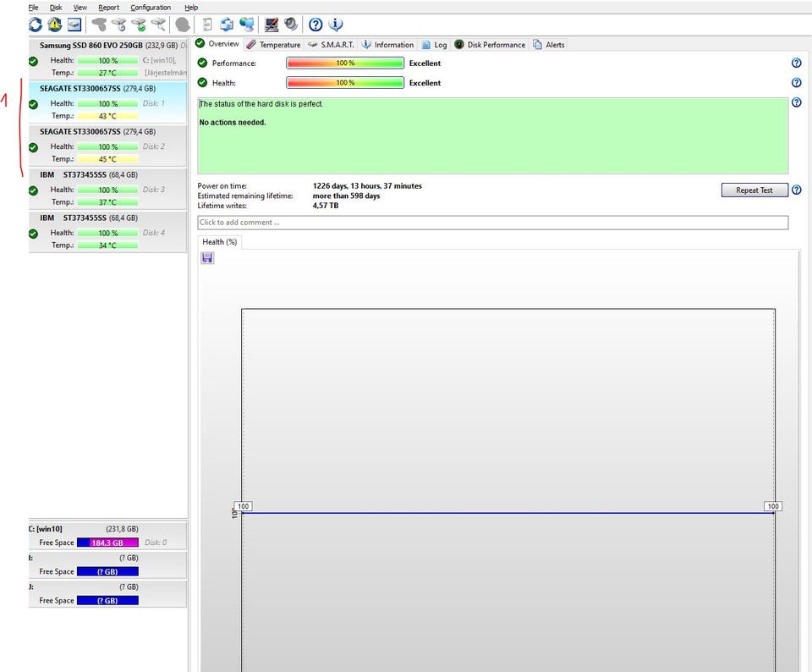Click the C: free space bar
The height and width of the screenshot is (672, 812).
pyautogui.click(x=107, y=543)
